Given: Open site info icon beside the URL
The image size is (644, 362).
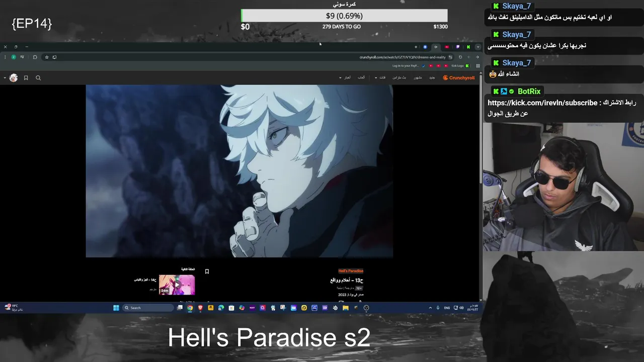Looking at the screenshot, I should pos(450,57).
